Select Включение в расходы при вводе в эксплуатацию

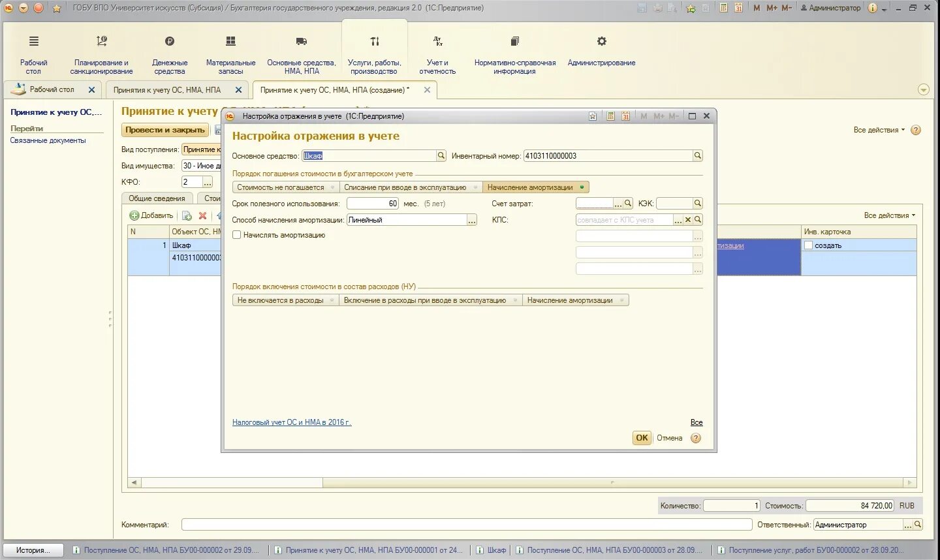click(430, 300)
